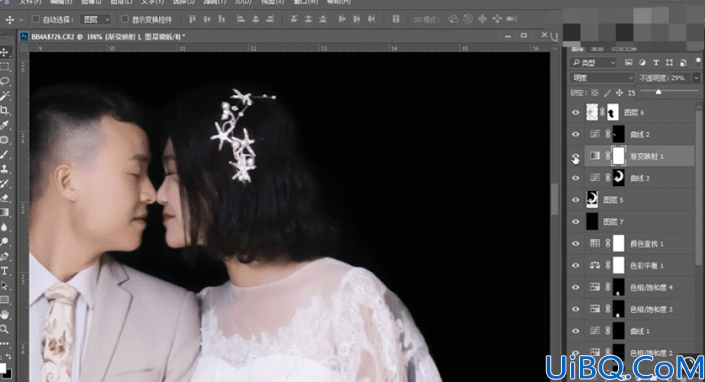Viewport: 705px width, 382px height.
Task: Select the Gradient tool
Action: pyautogui.click(x=4, y=213)
